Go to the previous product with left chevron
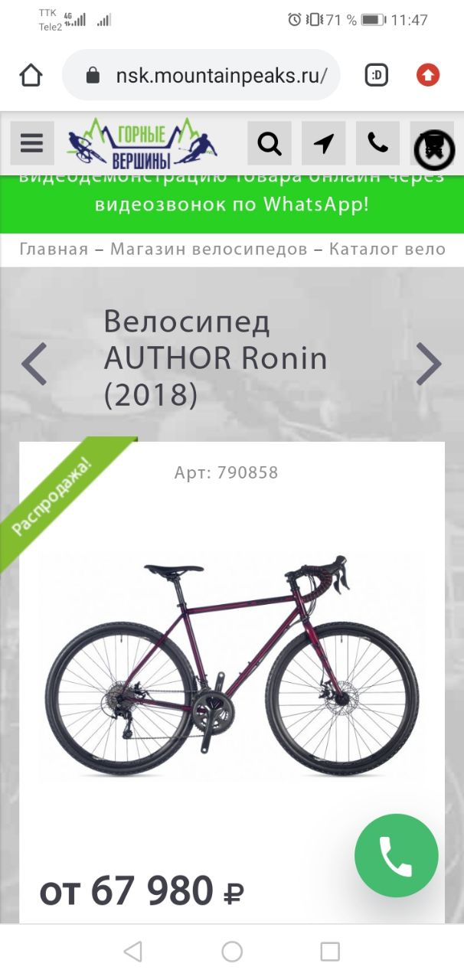Image resolution: width=464 pixels, height=980 pixels. coord(34,364)
